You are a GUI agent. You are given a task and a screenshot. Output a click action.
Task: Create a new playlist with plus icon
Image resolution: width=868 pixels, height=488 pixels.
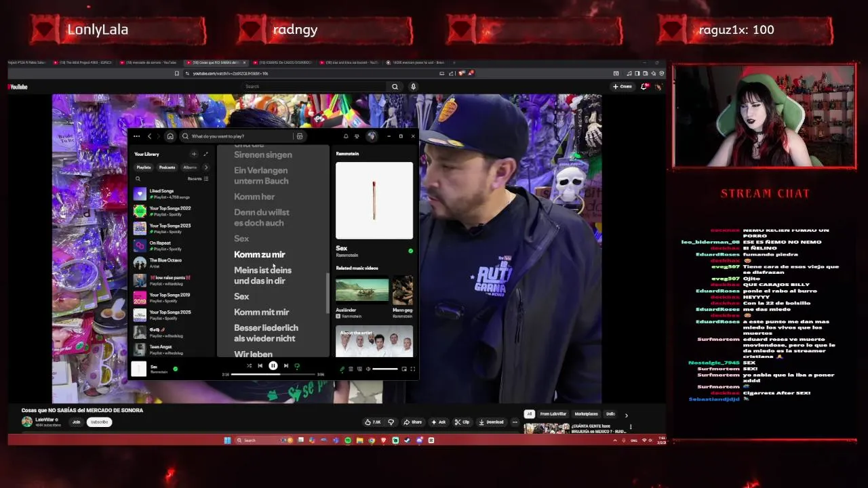[x=194, y=154]
